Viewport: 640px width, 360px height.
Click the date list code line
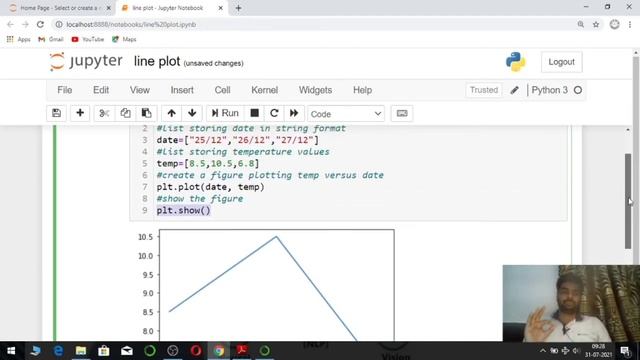click(x=238, y=140)
